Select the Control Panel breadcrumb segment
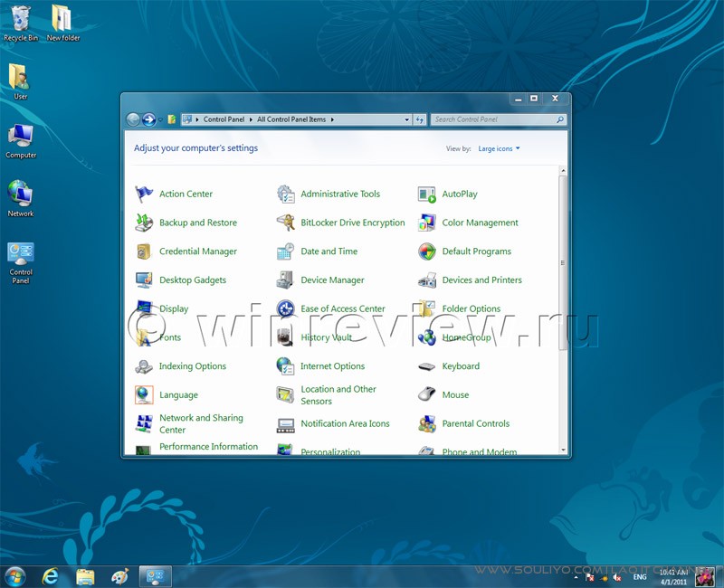This screenshot has width=724, height=588. point(224,119)
